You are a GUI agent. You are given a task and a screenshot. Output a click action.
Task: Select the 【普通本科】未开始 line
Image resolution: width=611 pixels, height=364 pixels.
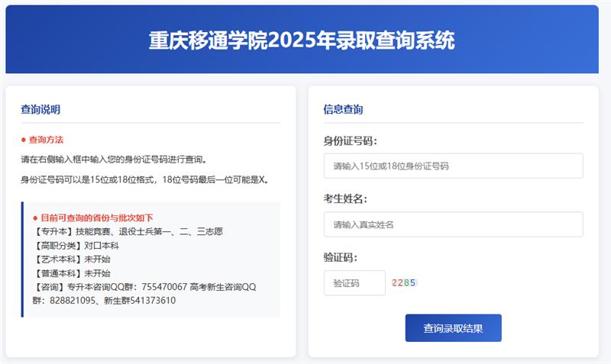tap(72, 273)
